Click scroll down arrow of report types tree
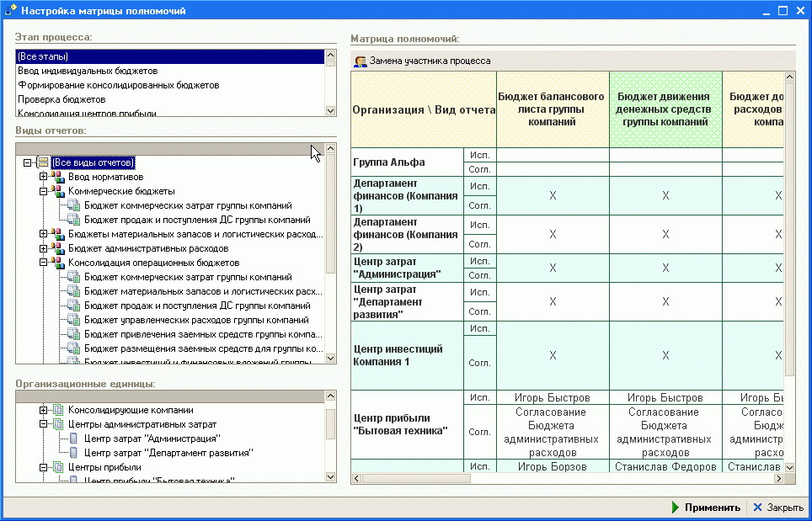This screenshot has height=521, width=812. [x=330, y=358]
